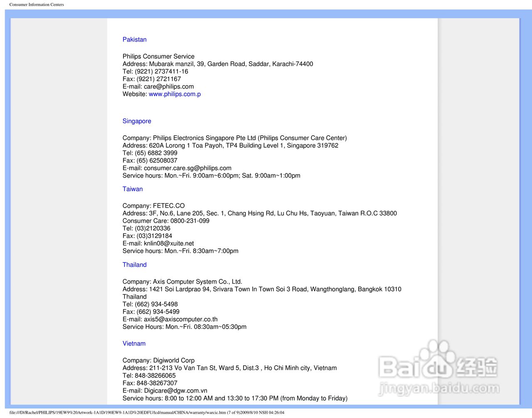Click the 'Philips Consumer Service' line

pos(158,57)
